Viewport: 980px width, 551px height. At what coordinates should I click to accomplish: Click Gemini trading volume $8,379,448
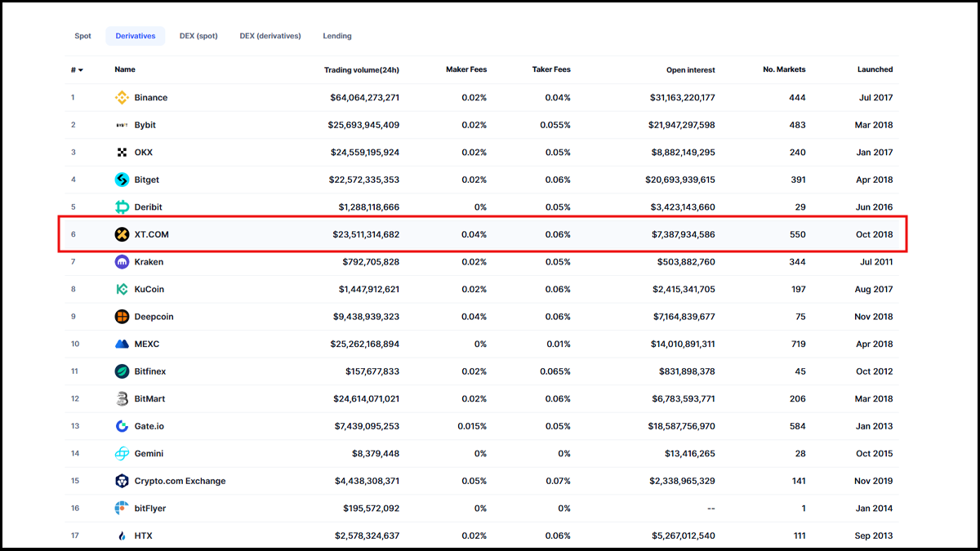click(374, 453)
